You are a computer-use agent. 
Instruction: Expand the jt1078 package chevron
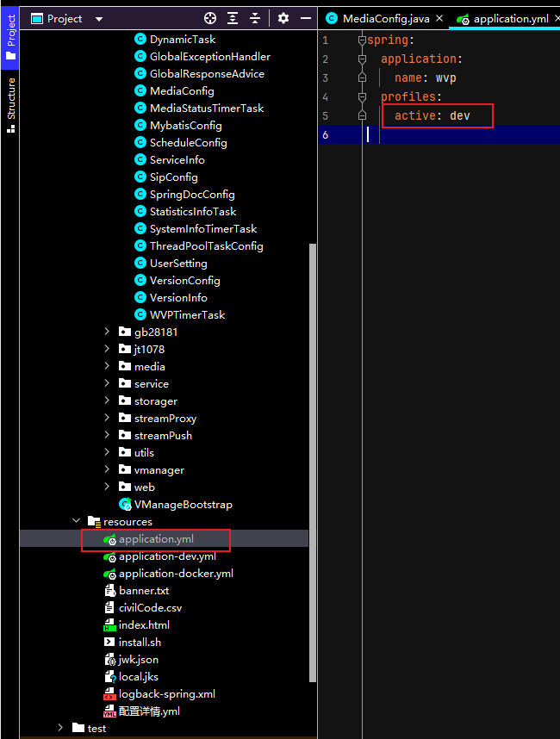(107, 349)
